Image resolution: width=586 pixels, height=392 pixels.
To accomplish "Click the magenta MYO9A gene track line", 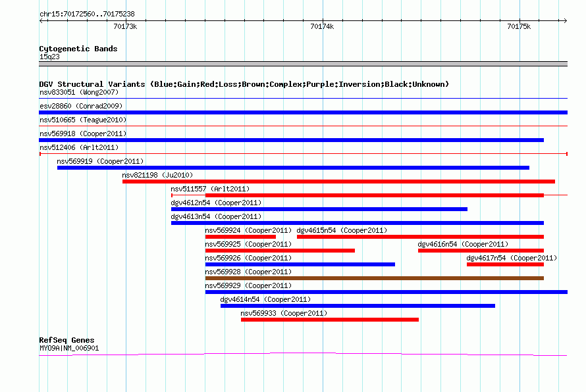I will point(303,354).
